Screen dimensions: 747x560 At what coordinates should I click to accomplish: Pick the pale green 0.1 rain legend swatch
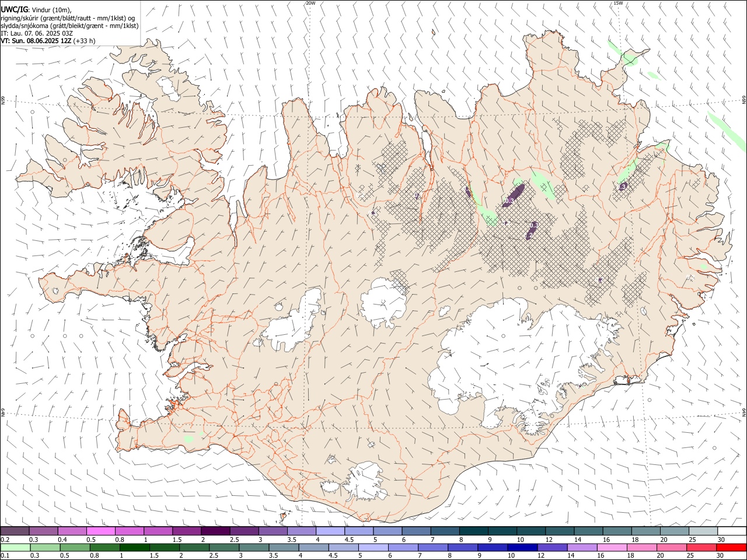click(x=15, y=548)
